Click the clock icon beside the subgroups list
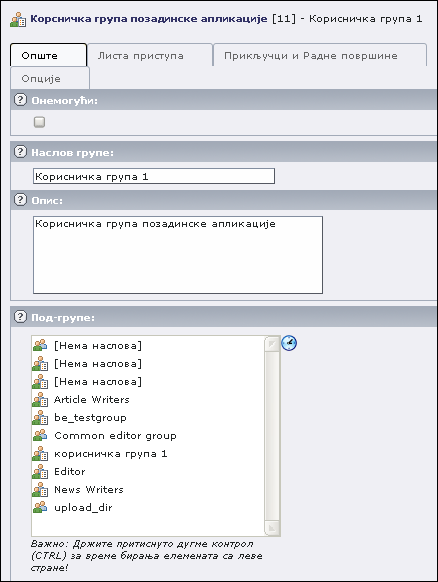 [x=289, y=343]
